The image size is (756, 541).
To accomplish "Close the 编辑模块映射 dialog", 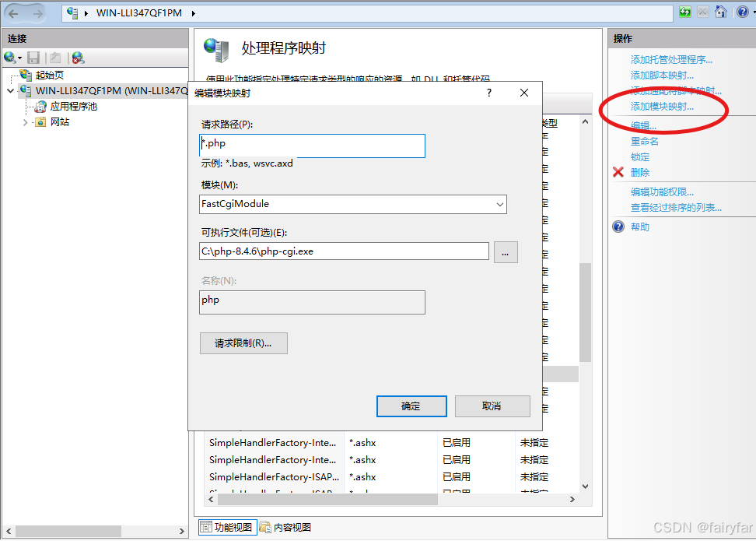I will click(x=524, y=93).
